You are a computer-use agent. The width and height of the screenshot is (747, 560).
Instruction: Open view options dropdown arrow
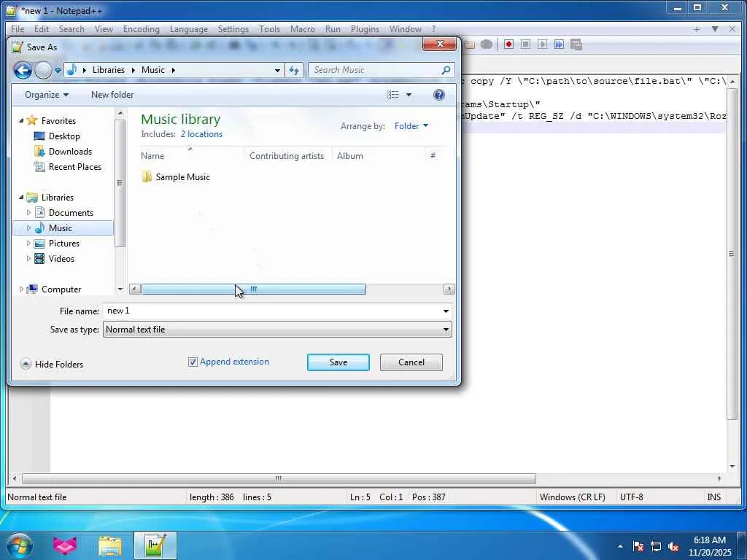tap(409, 95)
